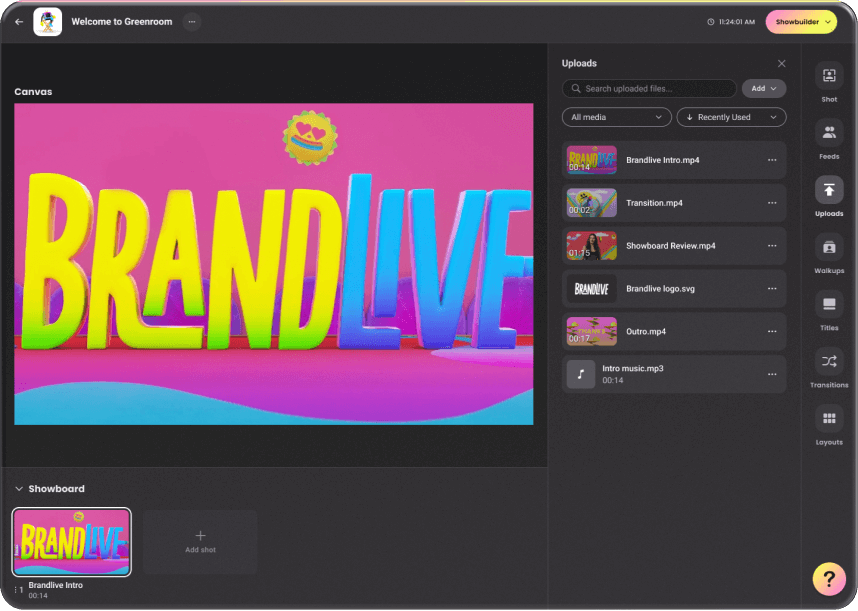Click the Brandlive Intro.mp4 file name
Viewport: 858px width, 611px height.
[663, 160]
